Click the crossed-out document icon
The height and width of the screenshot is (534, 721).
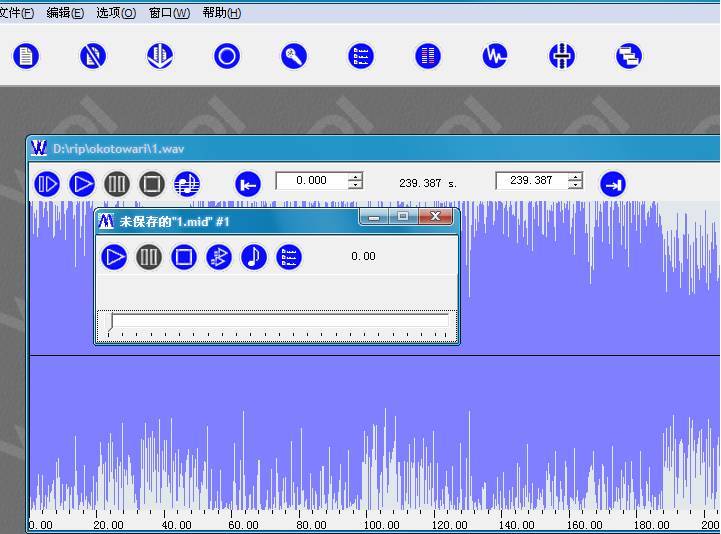[x=93, y=56]
